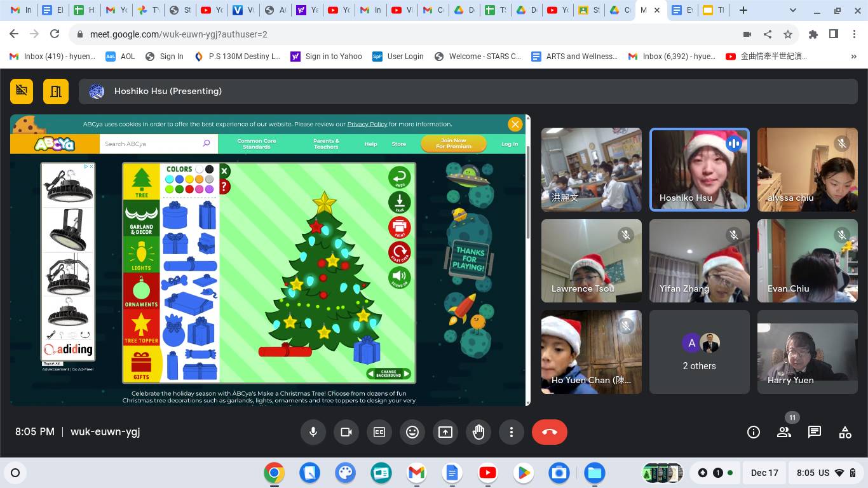This screenshot has height=488, width=868.
Task: Click the 2 others participants tile
Action: 700,352
